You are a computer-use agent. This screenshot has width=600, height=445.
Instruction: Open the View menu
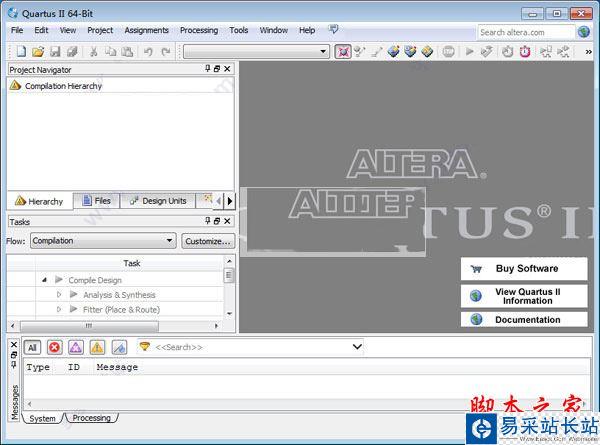point(68,30)
